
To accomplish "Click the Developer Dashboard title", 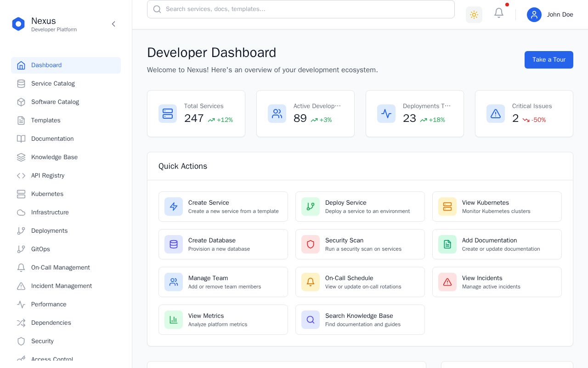I will 212,52.
